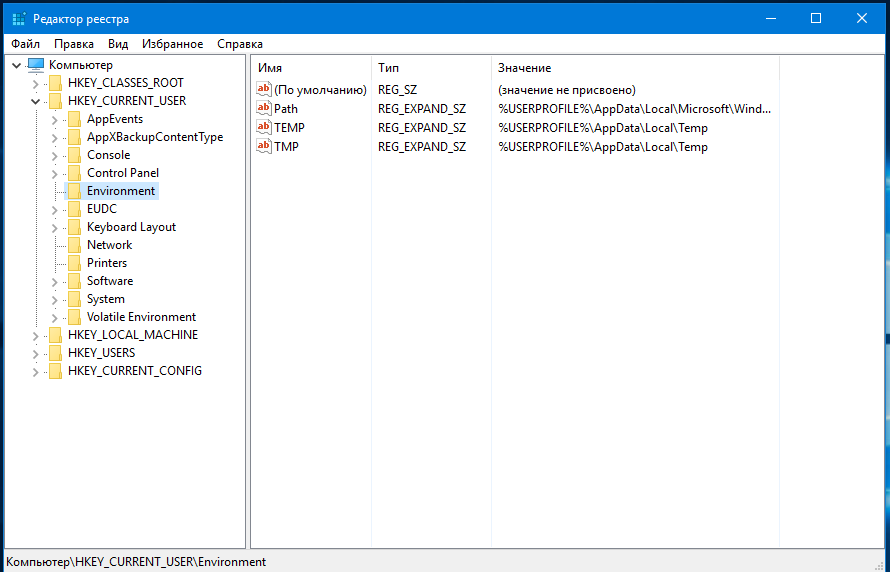Click the Computer root icon

point(36,65)
